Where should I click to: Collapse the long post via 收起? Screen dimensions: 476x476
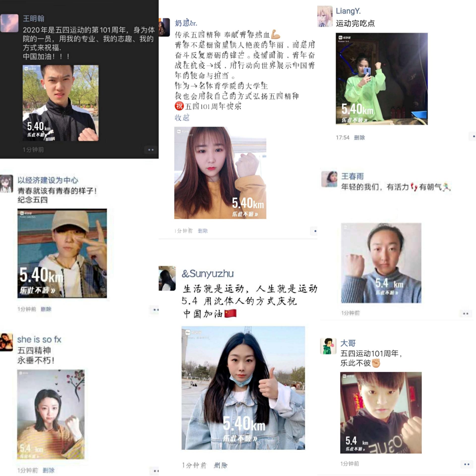tap(182, 118)
